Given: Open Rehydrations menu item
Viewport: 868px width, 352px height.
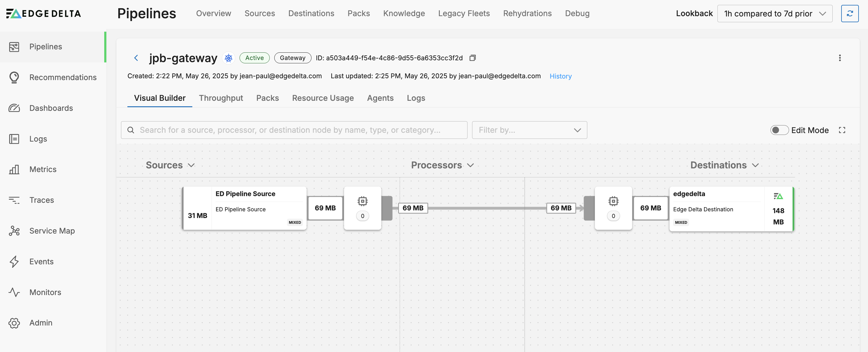Looking at the screenshot, I should [527, 13].
